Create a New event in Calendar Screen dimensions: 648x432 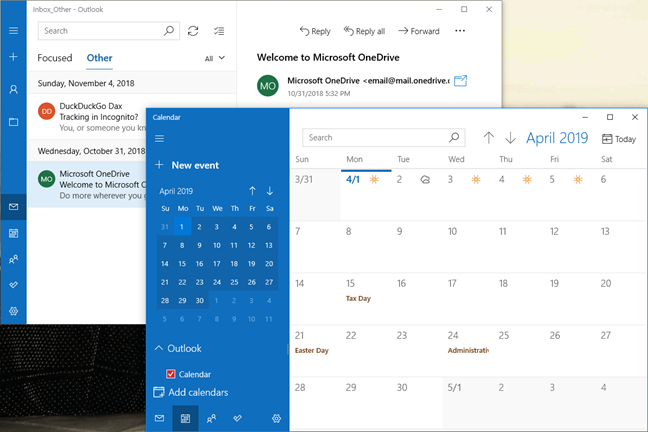coord(187,165)
